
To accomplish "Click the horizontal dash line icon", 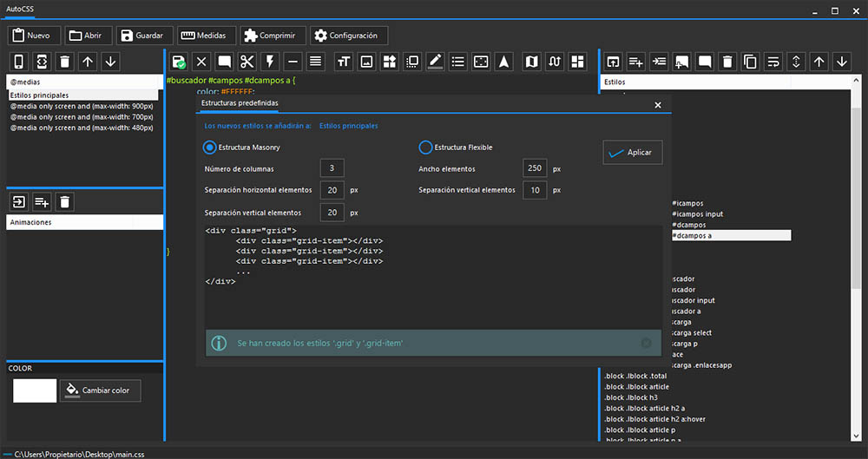I will (x=293, y=62).
